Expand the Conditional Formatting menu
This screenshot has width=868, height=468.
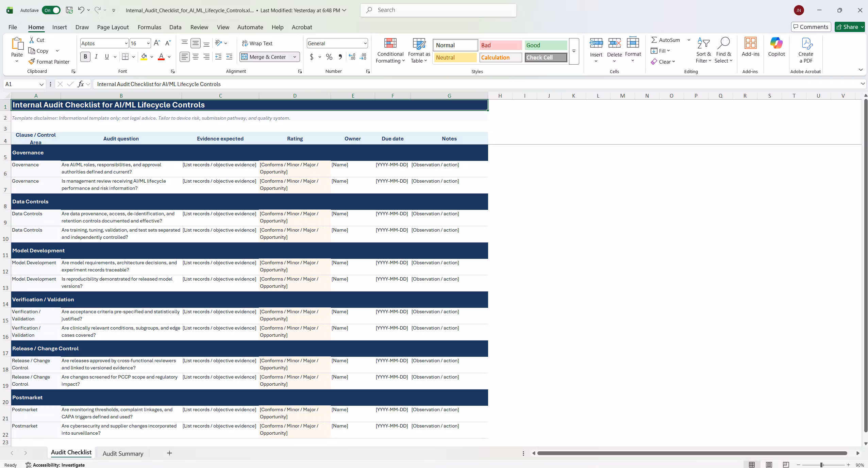390,50
